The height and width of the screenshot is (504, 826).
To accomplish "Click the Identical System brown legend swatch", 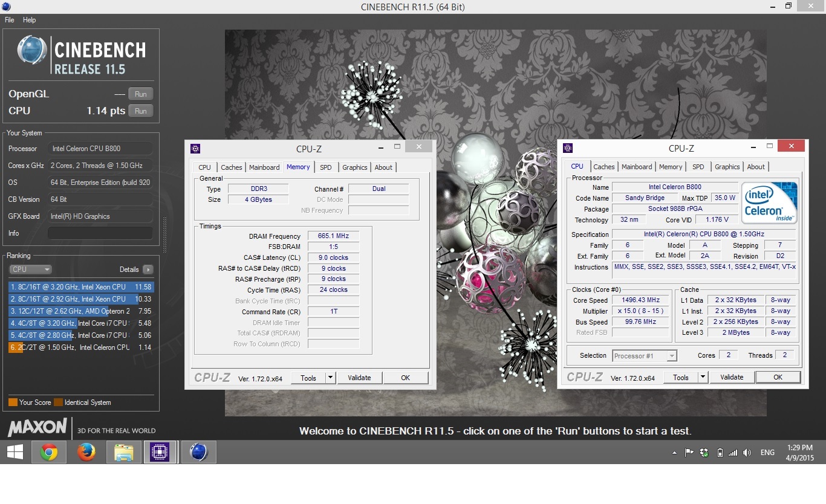I will click(58, 402).
